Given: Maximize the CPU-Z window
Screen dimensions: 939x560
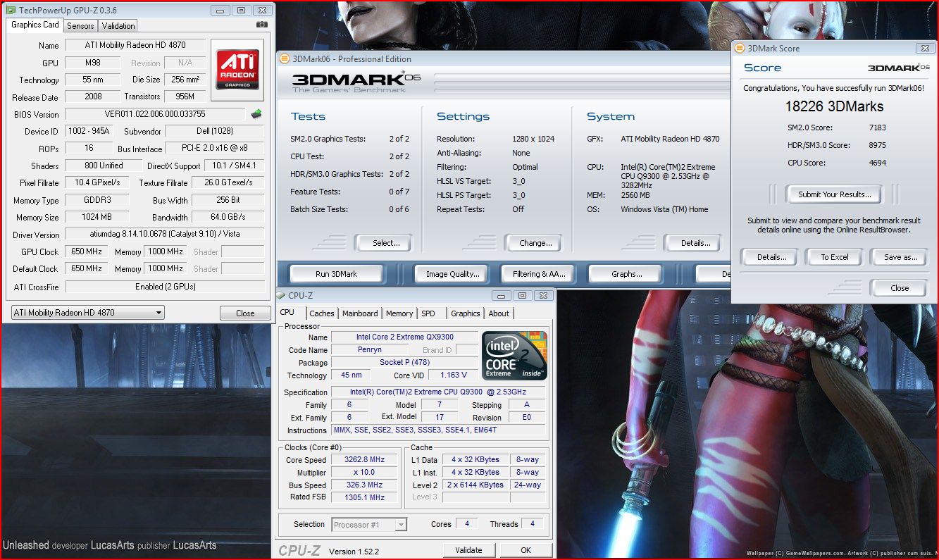Looking at the screenshot, I should click(x=522, y=295).
